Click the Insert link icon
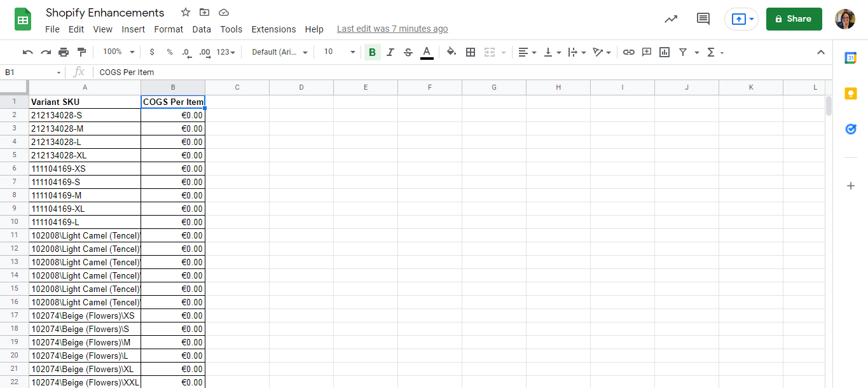This screenshot has height=388, width=868. coord(628,52)
